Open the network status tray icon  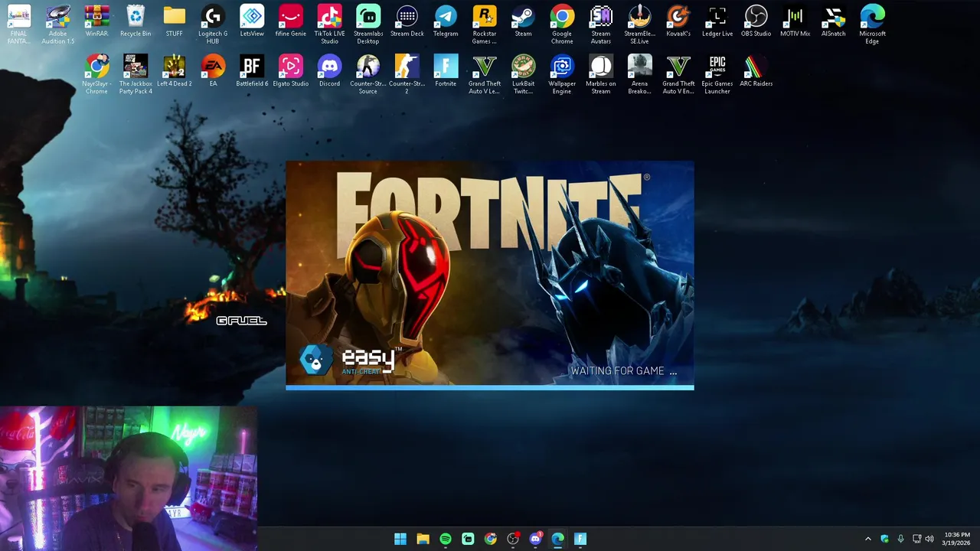(x=916, y=539)
